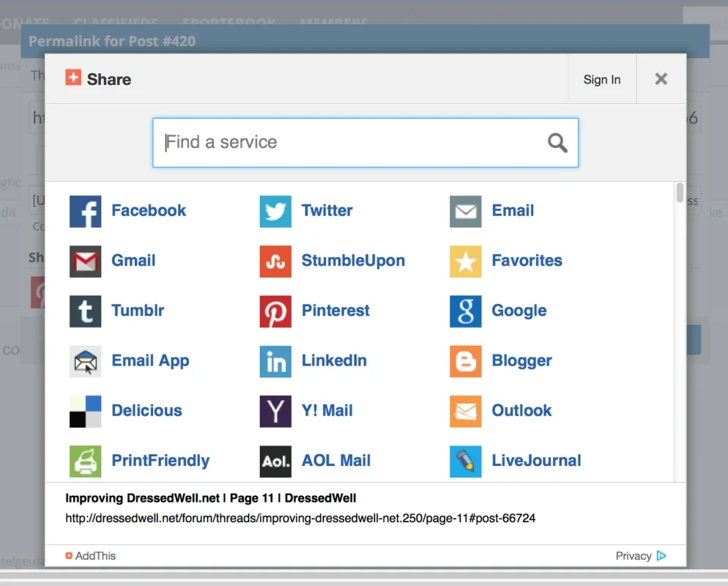Open the AddThis footer link

91,556
